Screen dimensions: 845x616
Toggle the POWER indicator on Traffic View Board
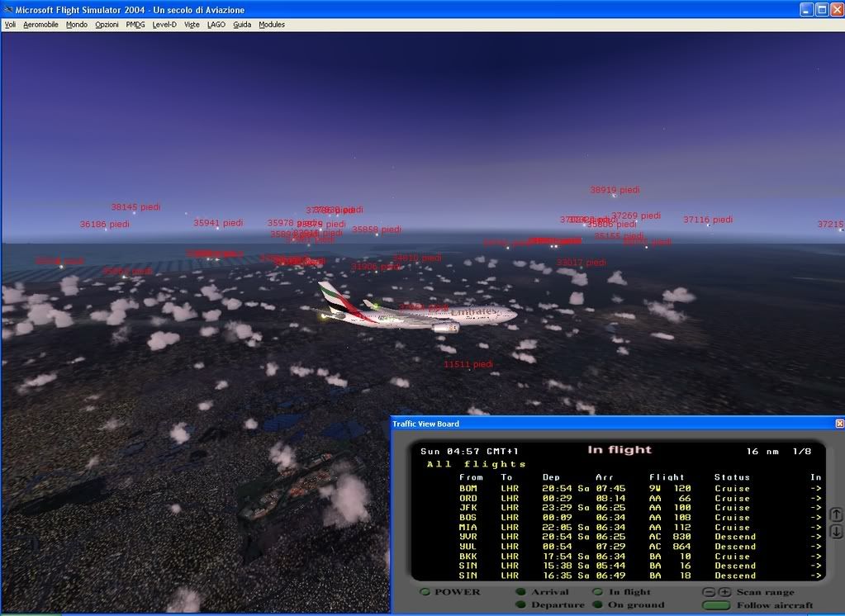point(425,592)
